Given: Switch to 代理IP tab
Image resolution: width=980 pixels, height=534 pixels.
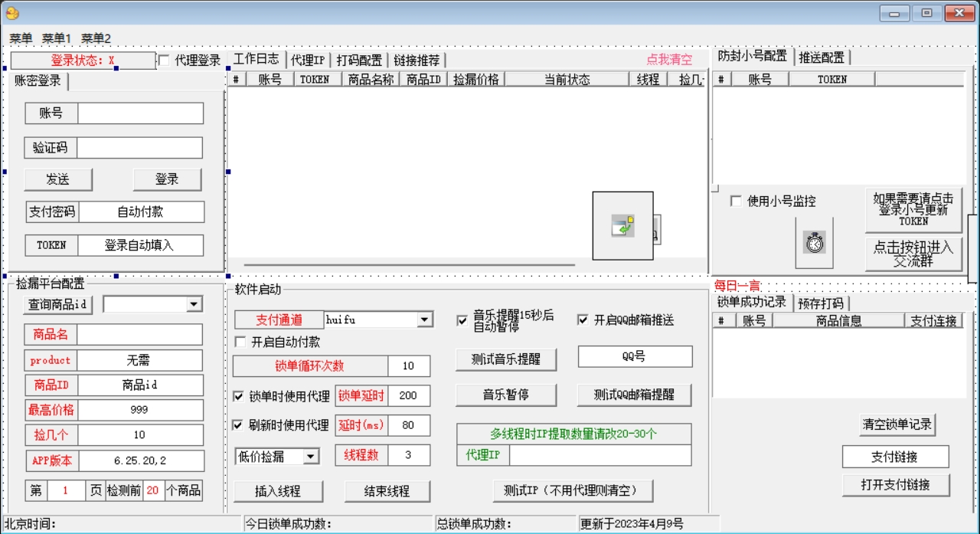Looking at the screenshot, I should (308, 61).
